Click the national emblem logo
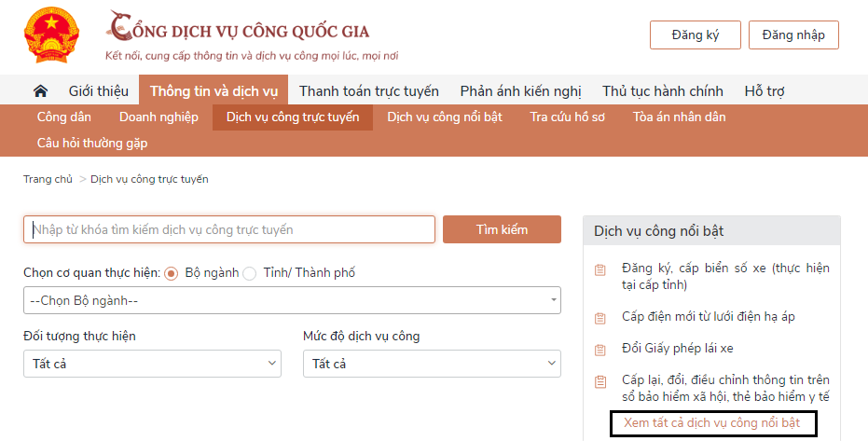 pyautogui.click(x=51, y=34)
